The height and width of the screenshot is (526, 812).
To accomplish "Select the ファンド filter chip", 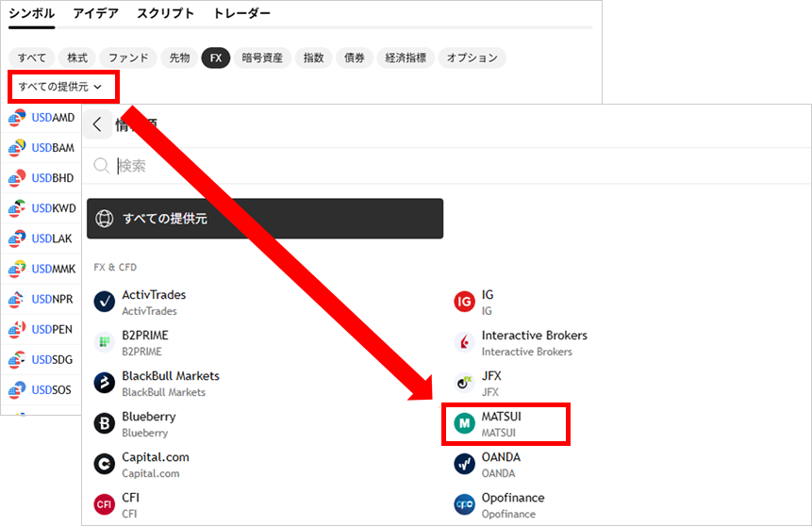I will pos(128,58).
